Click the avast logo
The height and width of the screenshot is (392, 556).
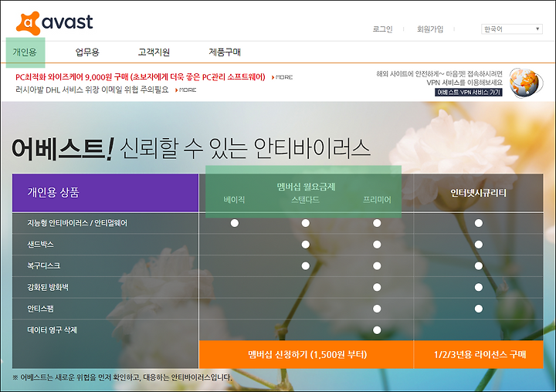[55, 22]
